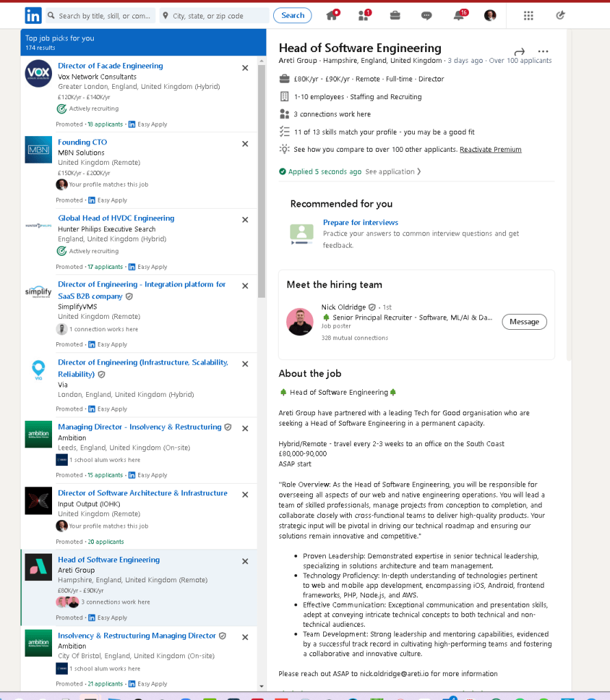
Task: Open the Messaging chat icon
Action: pyautogui.click(x=427, y=16)
